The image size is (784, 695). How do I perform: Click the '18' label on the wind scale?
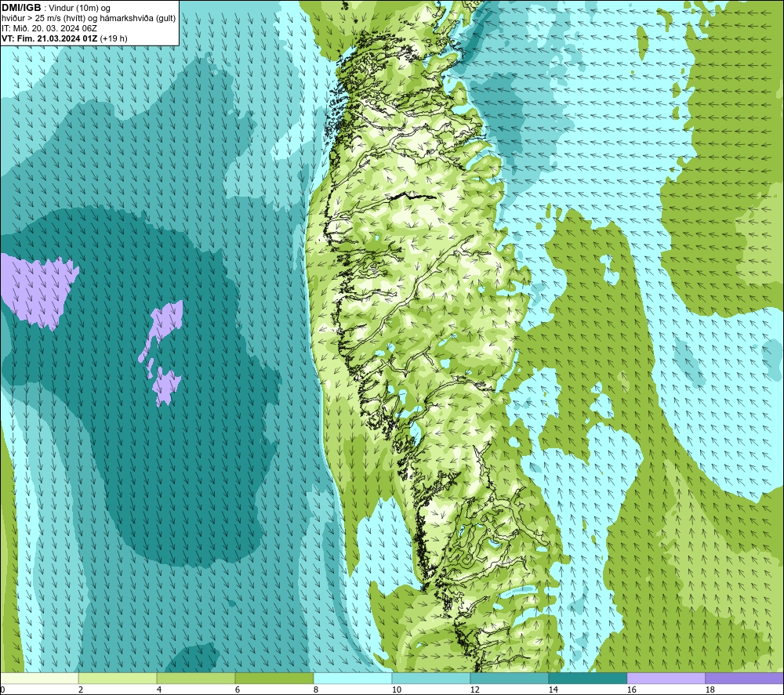coord(710,690)
